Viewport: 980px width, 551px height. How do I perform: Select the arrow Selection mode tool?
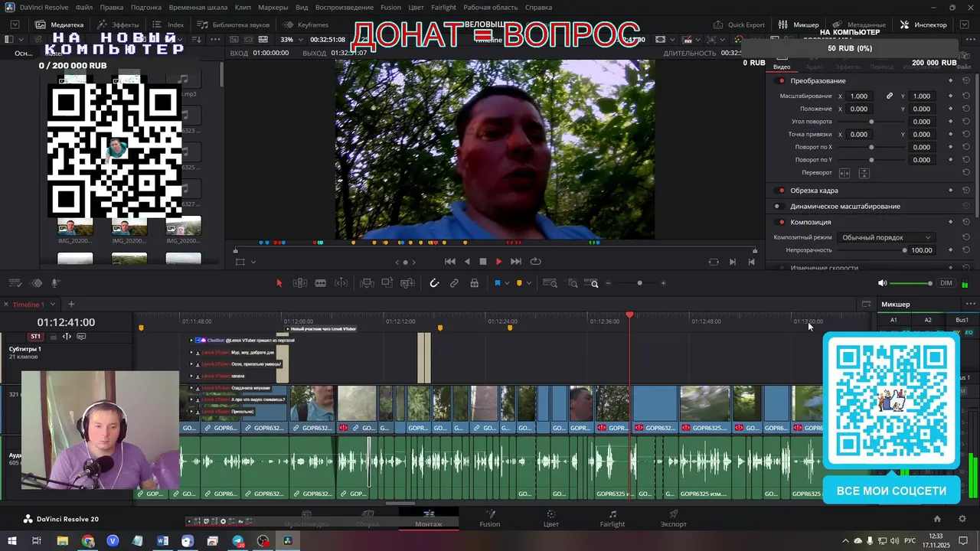coord(279,283)
